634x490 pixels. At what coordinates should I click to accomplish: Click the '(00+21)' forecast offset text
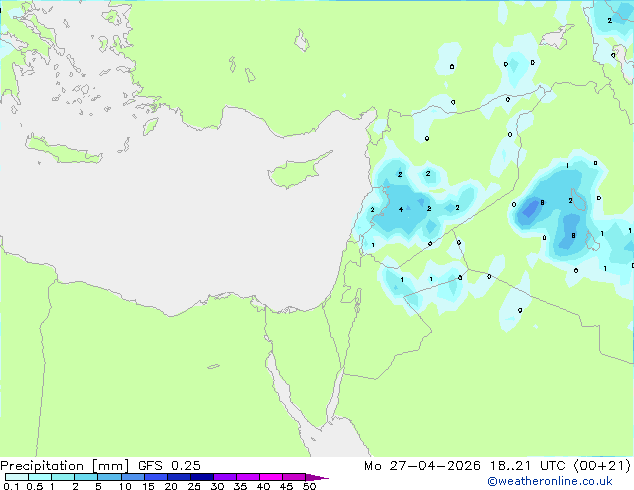[x=602, y=466]
